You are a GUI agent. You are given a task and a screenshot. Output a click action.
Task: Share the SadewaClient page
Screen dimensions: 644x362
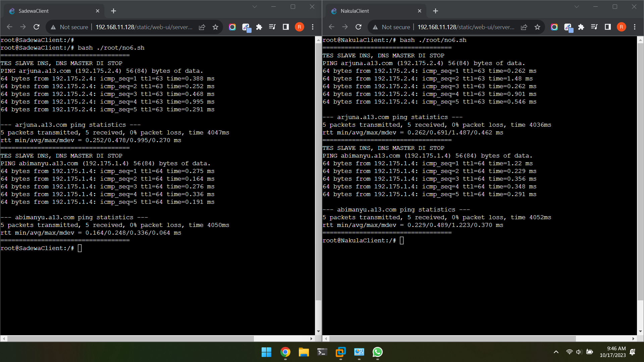click(x=202, y=27)
